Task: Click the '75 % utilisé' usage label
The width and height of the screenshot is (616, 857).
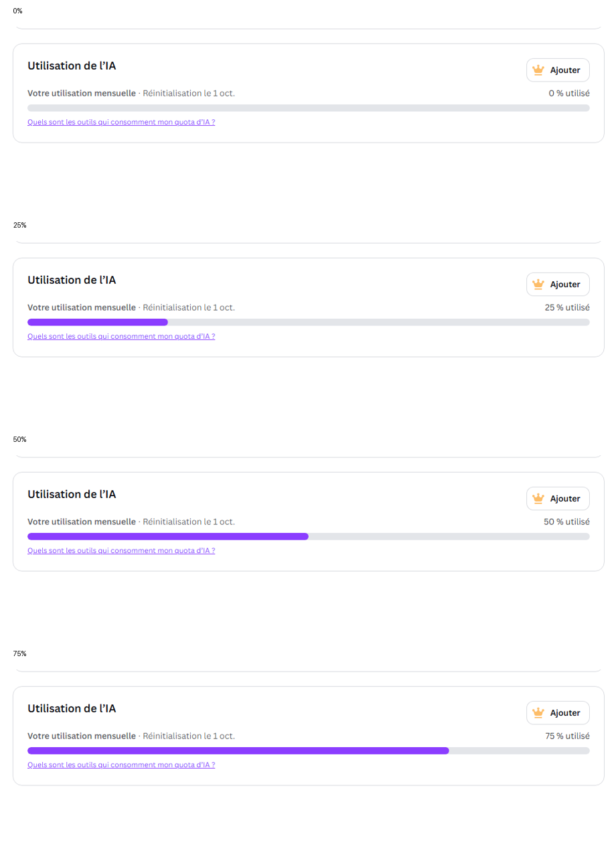Action: [567, 736]
